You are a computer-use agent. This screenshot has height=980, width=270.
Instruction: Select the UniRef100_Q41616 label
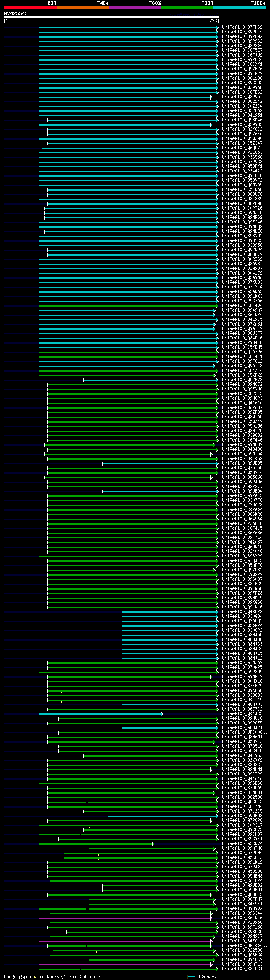coord(242,779)
